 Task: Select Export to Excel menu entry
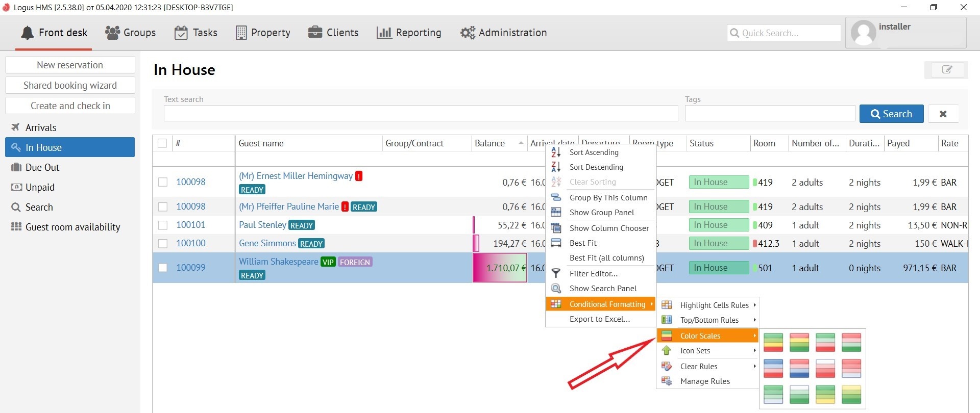point(600,319)
